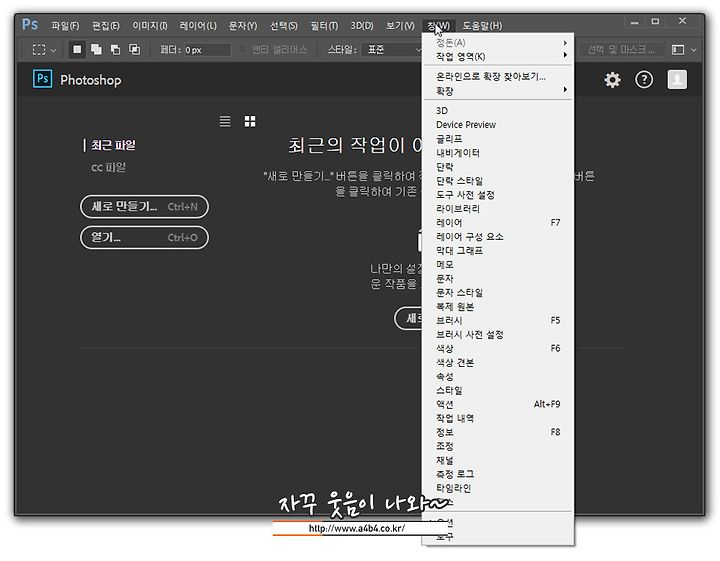Viewport: 720px width, 561px height.
Task: Select 타임라인 menu item
Action: tap(497, 488)
